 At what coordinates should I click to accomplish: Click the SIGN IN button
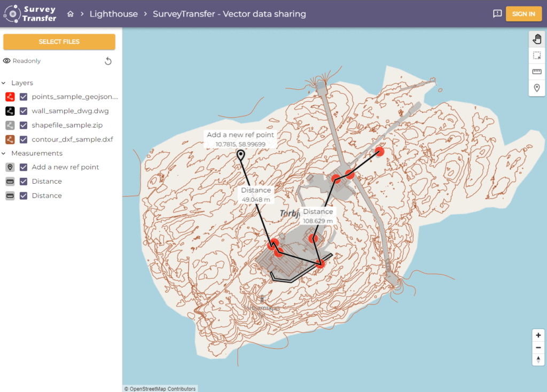click(x=524, y=14)
